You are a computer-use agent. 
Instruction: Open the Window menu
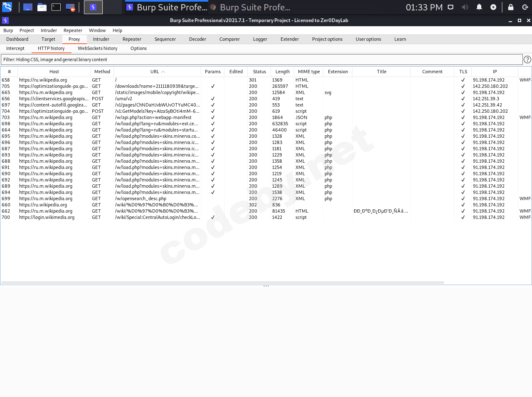(97, 30)
